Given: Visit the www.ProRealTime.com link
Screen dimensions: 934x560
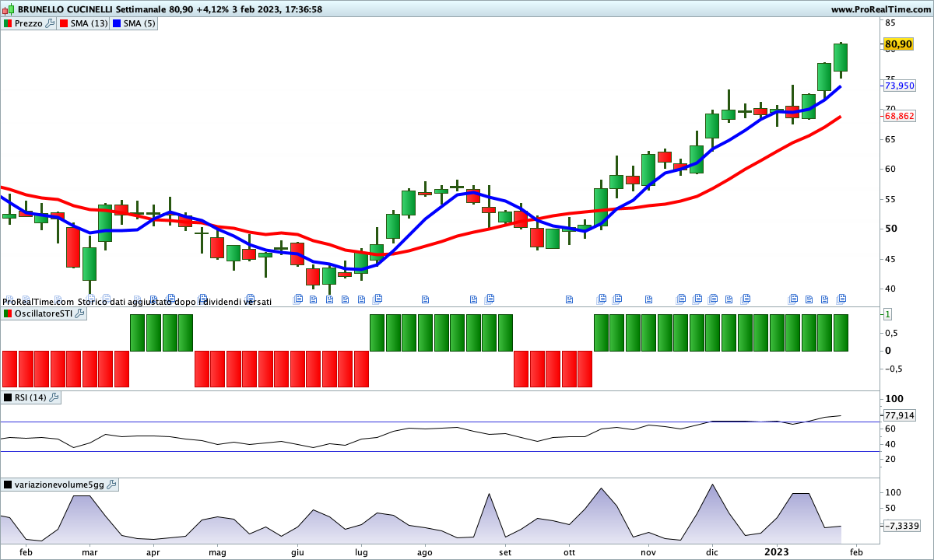Looking at the screenshot, I should tap(881, 9).
